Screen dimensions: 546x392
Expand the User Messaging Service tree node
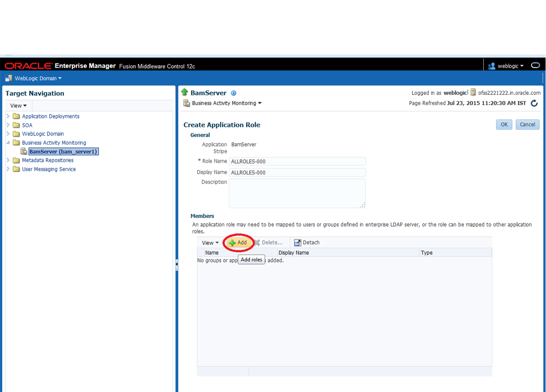(x=8, y=169)
